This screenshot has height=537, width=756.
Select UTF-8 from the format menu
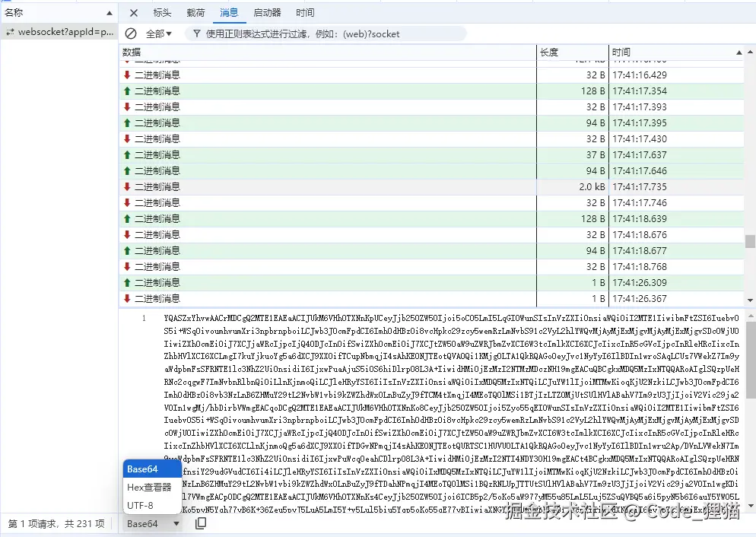click(141, 505)
